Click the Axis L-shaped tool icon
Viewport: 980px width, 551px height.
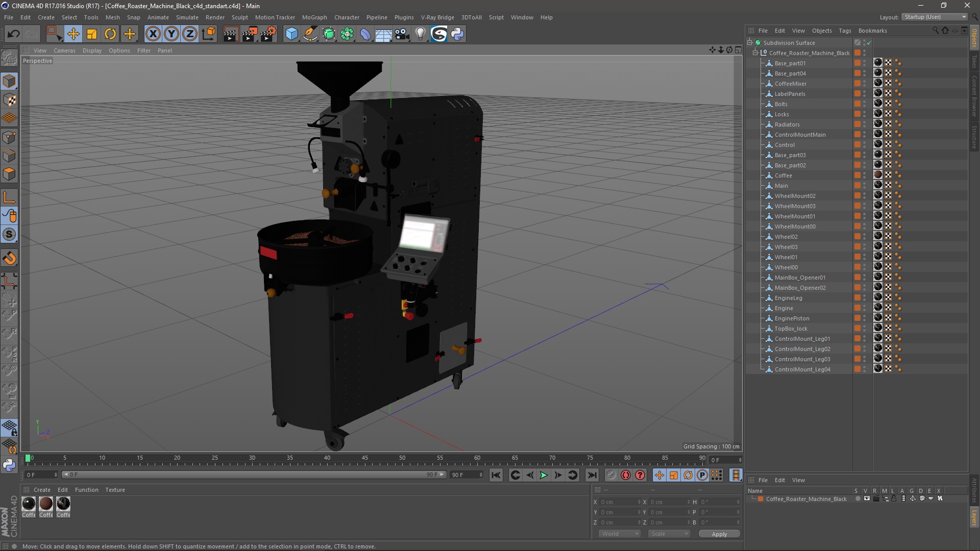[9, 197]
